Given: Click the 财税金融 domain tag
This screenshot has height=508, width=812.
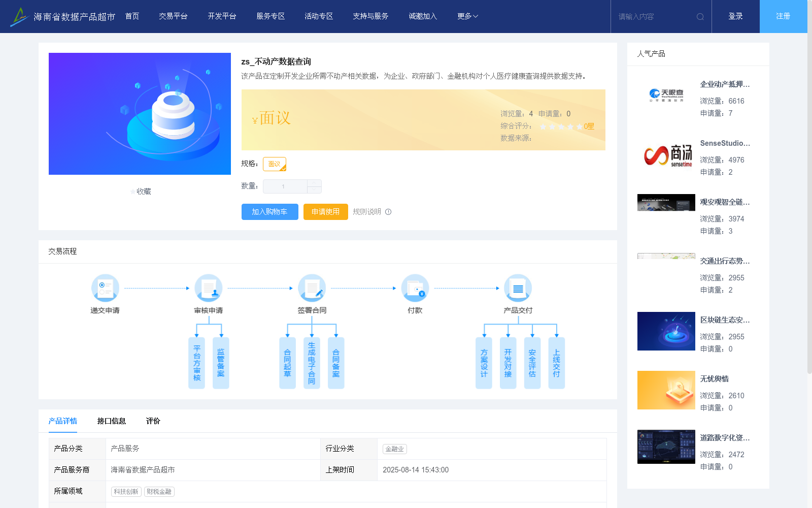Looking at the screenshot, I should 159,492.
